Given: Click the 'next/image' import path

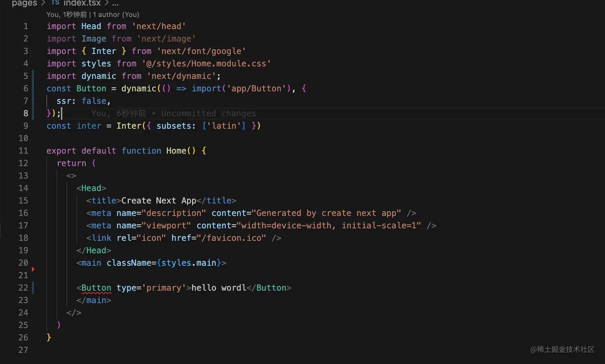Looking at the screenshot, I should pyautogui.click(x=166, y=39).
